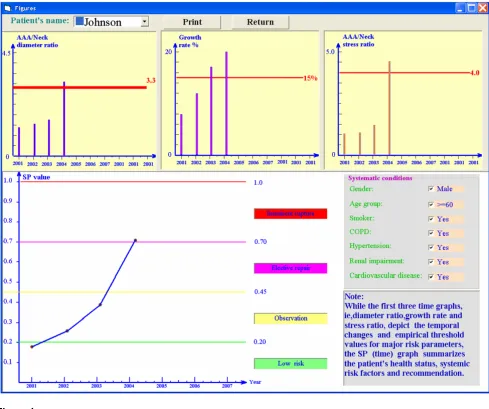Click the 0.70 threshold value label

pos(260,242)
